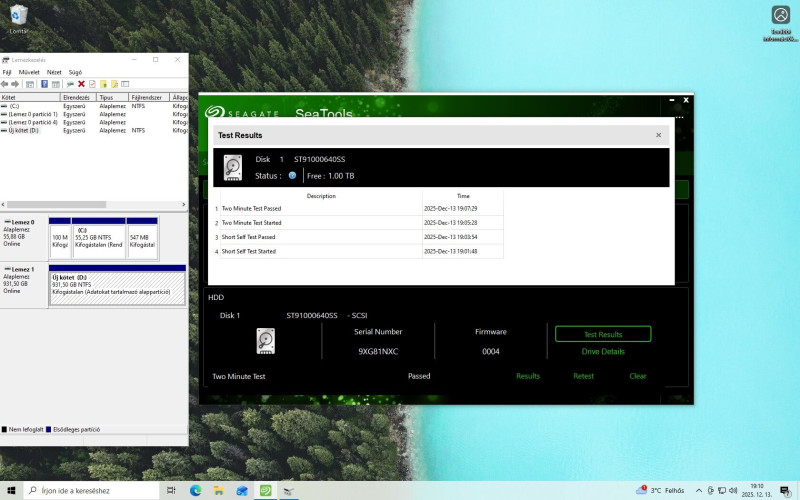The height and width of the screenshot is (500, 800).
Task: Click the hard drive icon beside Disk 1 header
Action: point(233,167)
